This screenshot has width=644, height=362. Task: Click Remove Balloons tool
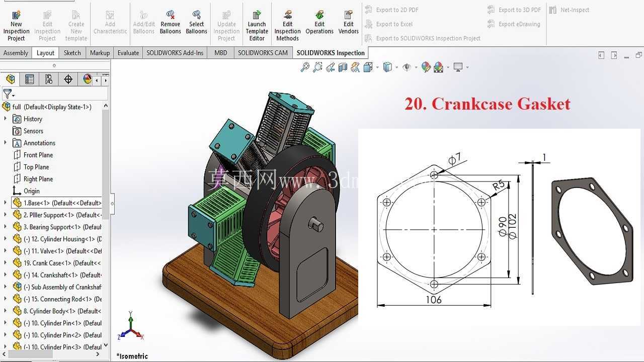[x=171, y=23]
